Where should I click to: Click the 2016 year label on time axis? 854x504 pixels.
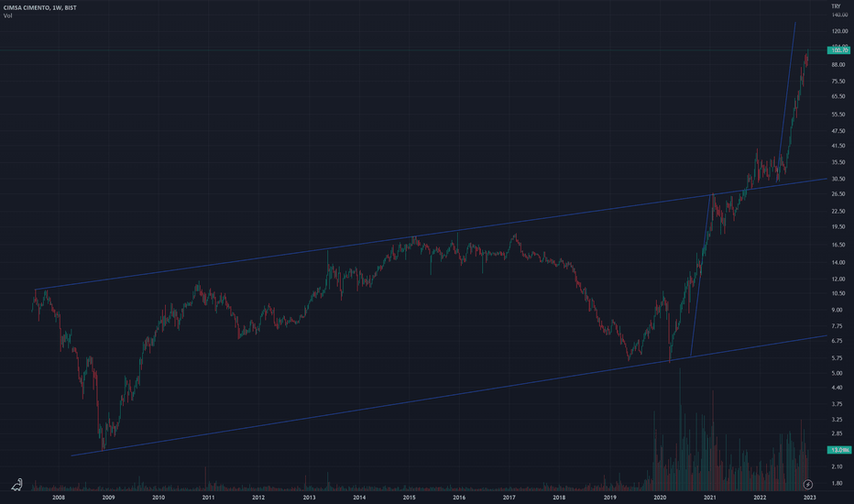[459, 498]
